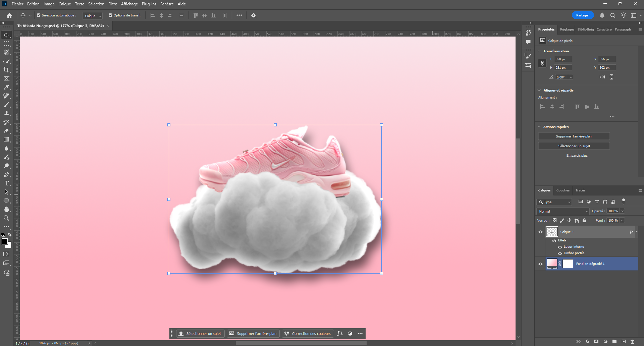Click the delete layer trash icon
Screen dimensions: 644x346
(632, 342)
